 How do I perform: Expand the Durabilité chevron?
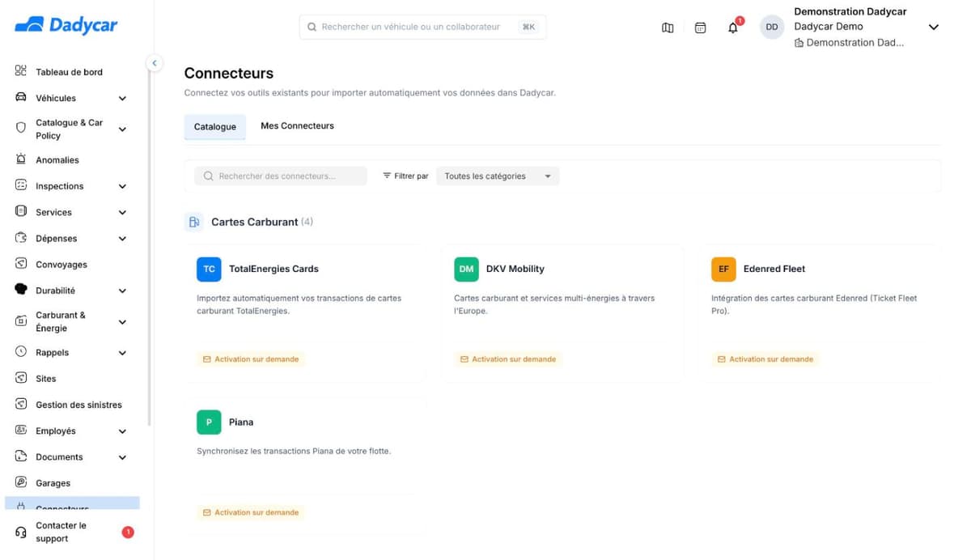pos(122,291)
